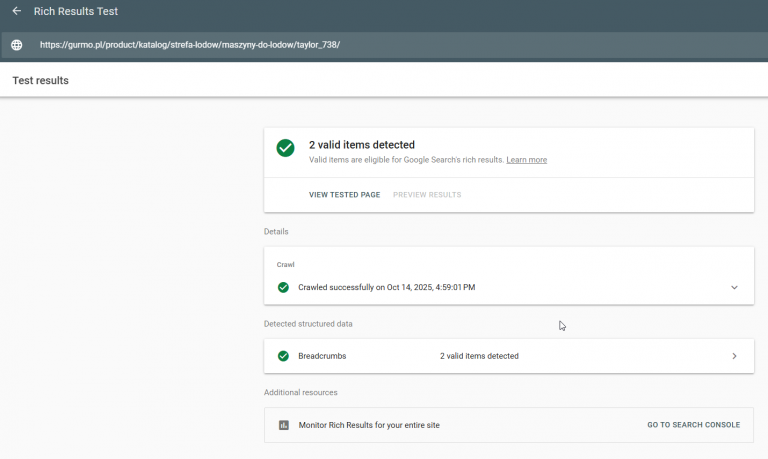Click the tested URL field
This screenshot has height=459, width=768.
point(190,45)
